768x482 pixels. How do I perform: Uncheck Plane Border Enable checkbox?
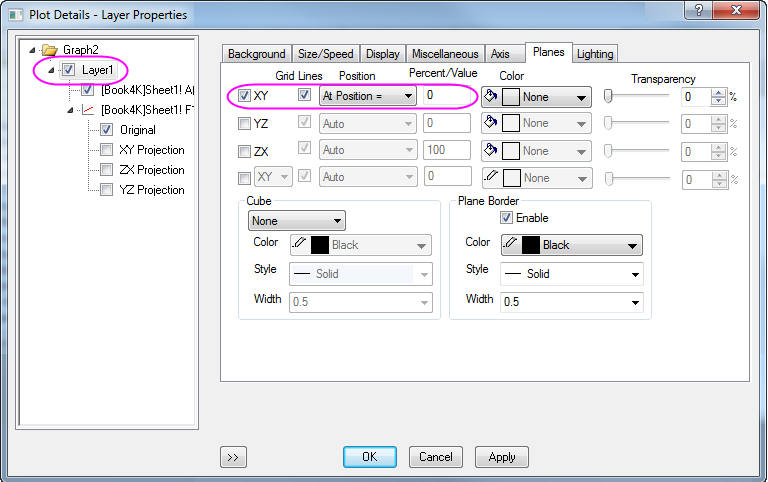(x=506, y=218)
